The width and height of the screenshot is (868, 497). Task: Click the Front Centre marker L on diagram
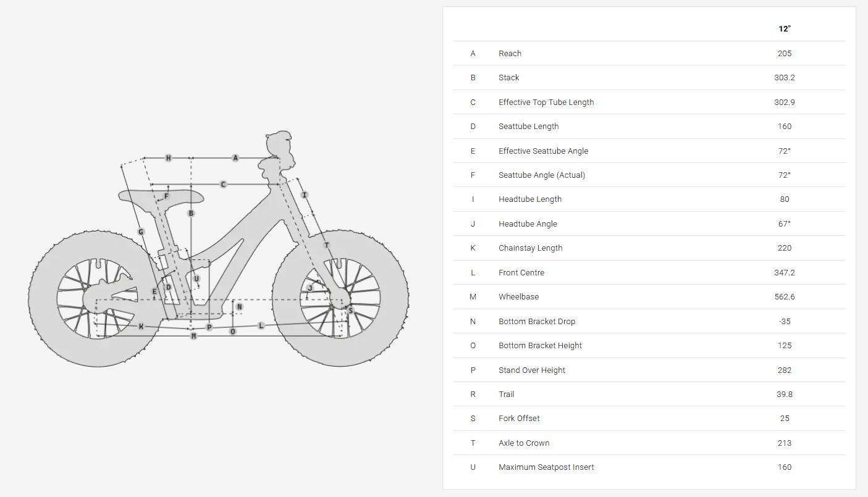[x=261, y=325]
